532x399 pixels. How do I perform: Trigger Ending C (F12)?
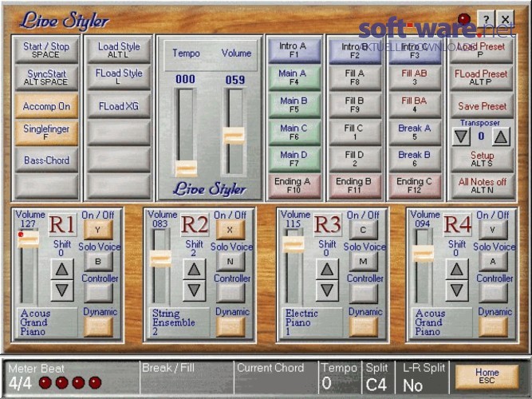[415, 186]
